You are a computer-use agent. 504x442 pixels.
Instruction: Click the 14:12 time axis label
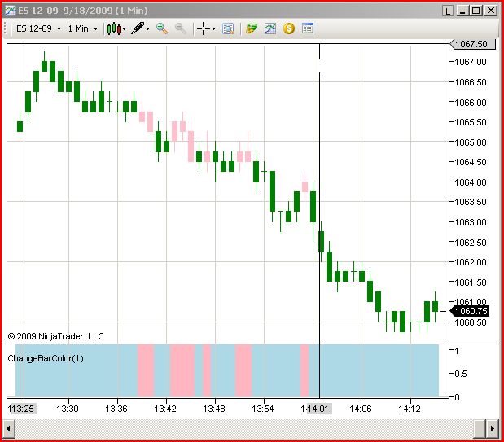point(410,409)
